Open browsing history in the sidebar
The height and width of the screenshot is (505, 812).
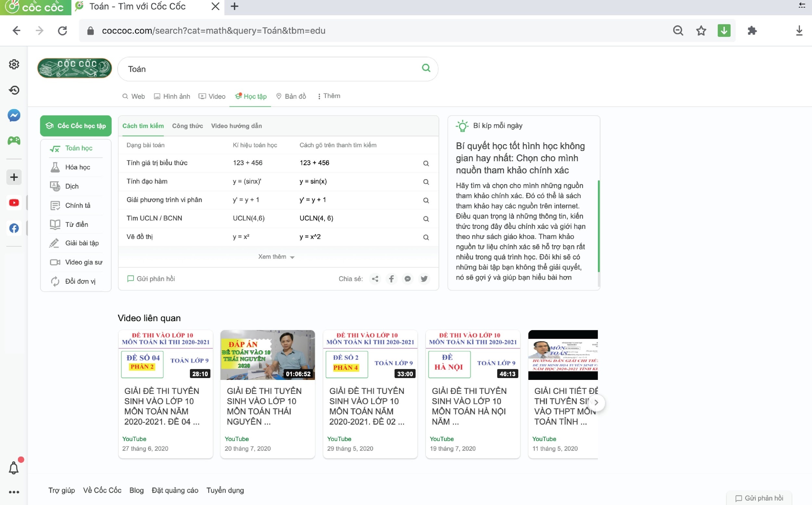point(14,90)
